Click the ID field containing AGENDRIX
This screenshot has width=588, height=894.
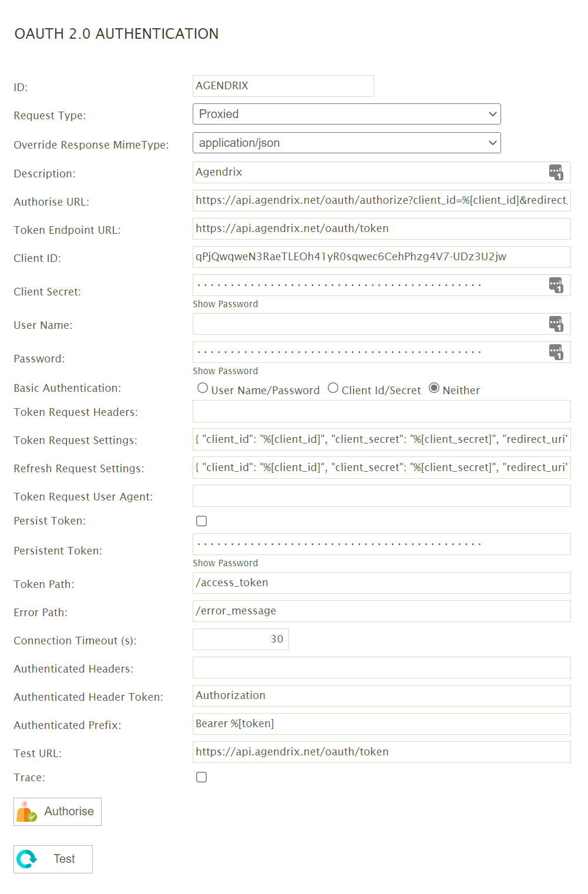284,86
